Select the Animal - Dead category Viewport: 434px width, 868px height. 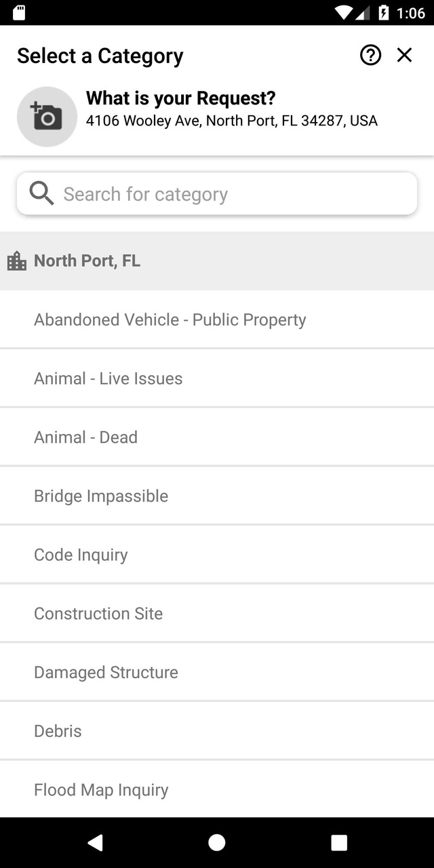(x=85, y=437)
